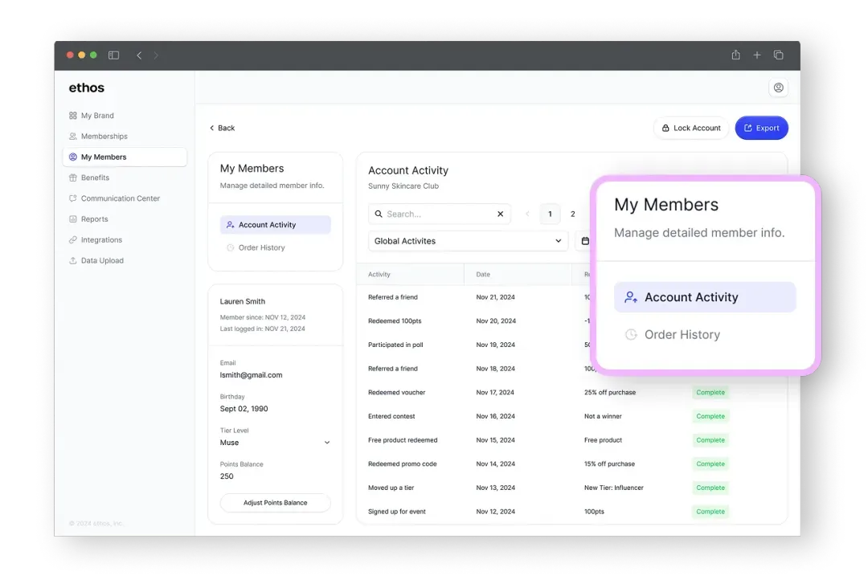
Task: Click member name Lauren Smith
Action: (243, 301)
